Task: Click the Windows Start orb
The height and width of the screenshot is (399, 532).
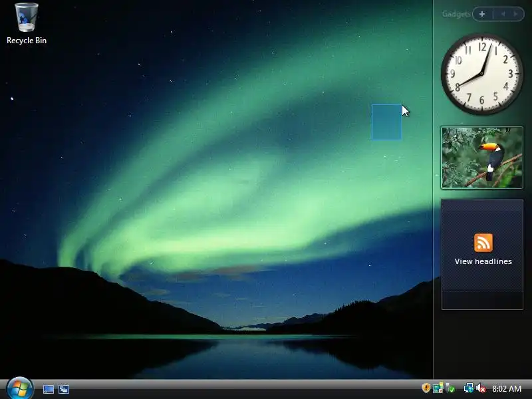Action: click(x=20, y=388)
